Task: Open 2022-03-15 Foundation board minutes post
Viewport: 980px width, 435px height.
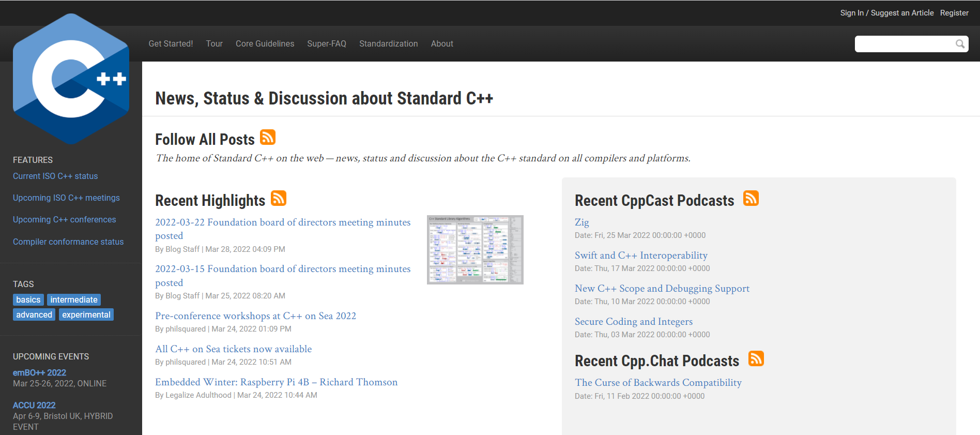Action: [x=283, y=276]
